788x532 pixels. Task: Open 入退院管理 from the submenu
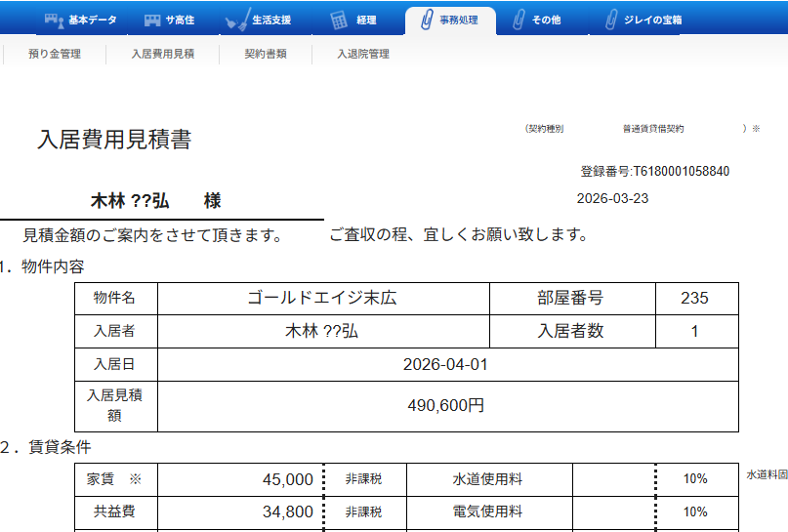coord(363,55)
